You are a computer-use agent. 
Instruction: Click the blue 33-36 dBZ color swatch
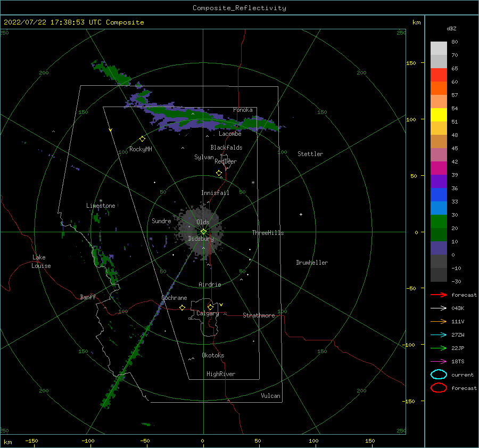[439, 195]
